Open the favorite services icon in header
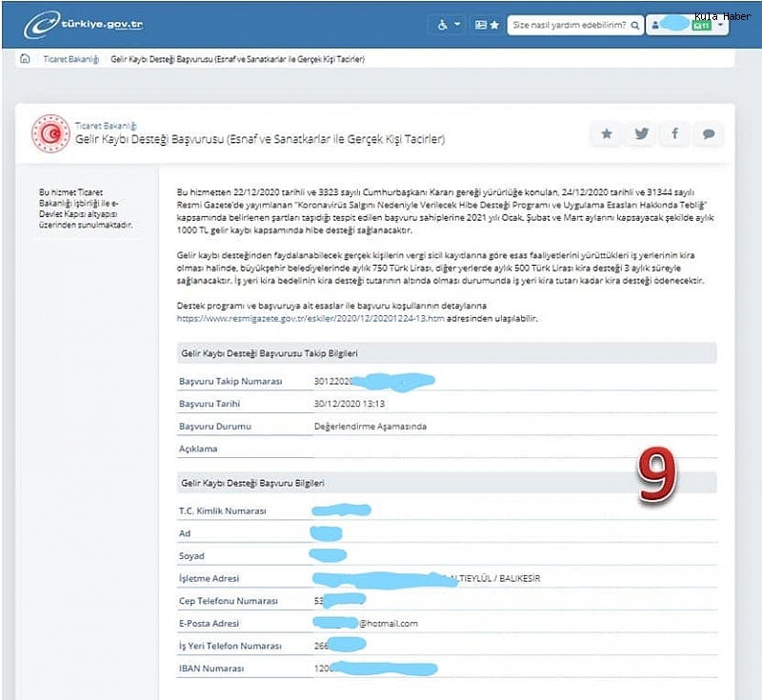This screenshot has height=700, width=762. [x=487, y=25]
